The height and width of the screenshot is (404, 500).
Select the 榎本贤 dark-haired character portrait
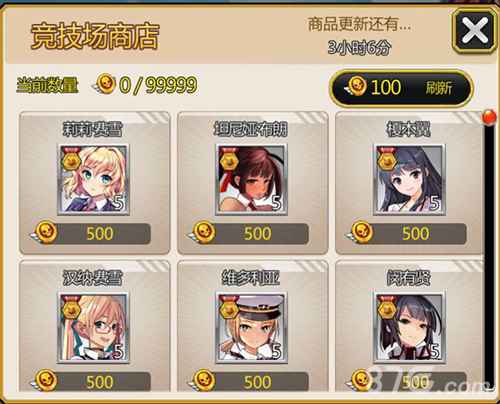pyautogui.click(x=409, y=179)
